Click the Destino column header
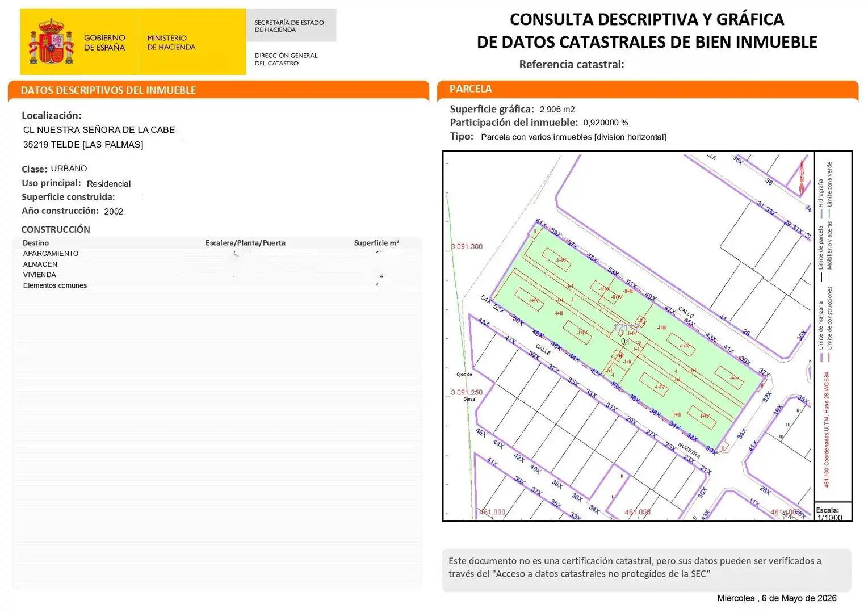 tap(36, 243)
